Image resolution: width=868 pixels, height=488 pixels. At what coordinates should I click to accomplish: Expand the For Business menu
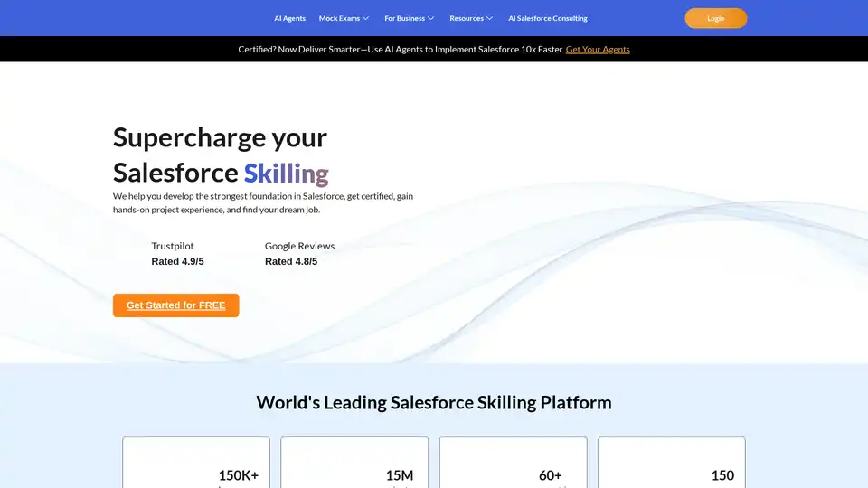(404, 18)
